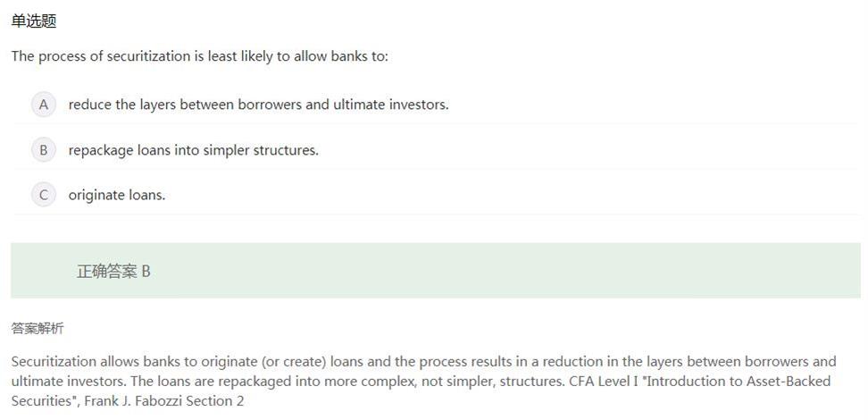The image size is (868, 420).
Task: Click the question stem about securitization
Action: click(199, 56)
